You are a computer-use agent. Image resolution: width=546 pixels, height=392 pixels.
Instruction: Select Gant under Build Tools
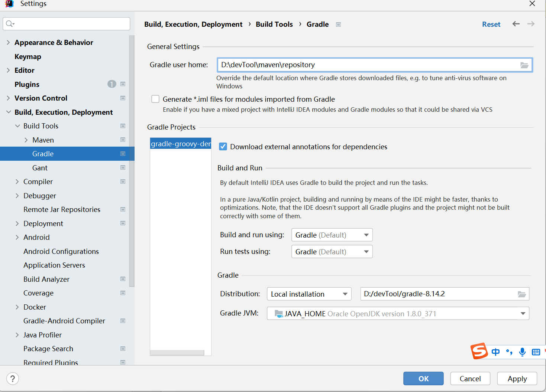[40, 168]
